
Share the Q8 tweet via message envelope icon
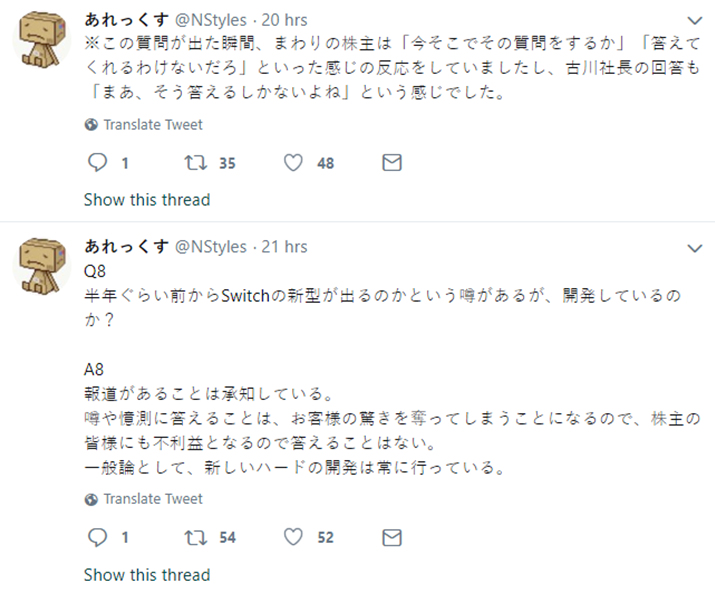point(392,537)
